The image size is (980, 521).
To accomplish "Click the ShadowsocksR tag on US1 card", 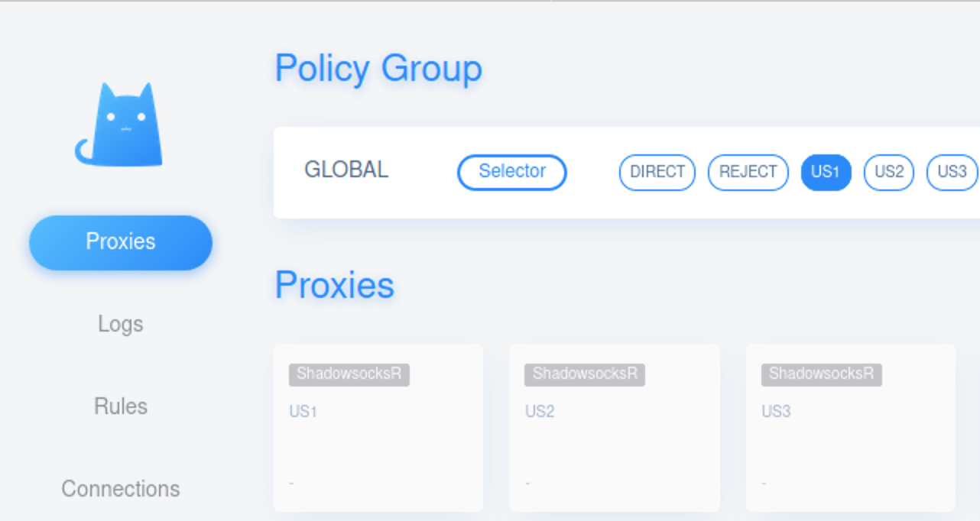I will (349, 374).
